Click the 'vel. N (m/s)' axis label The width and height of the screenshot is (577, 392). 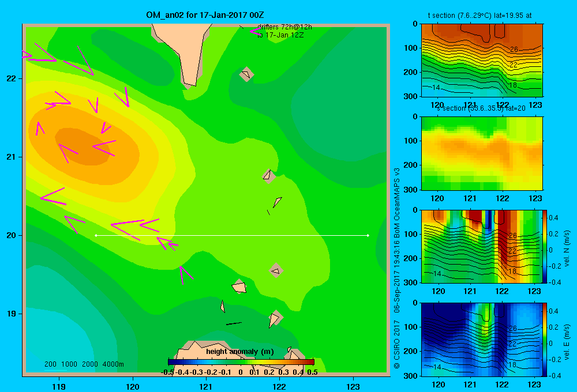point(567,248)
